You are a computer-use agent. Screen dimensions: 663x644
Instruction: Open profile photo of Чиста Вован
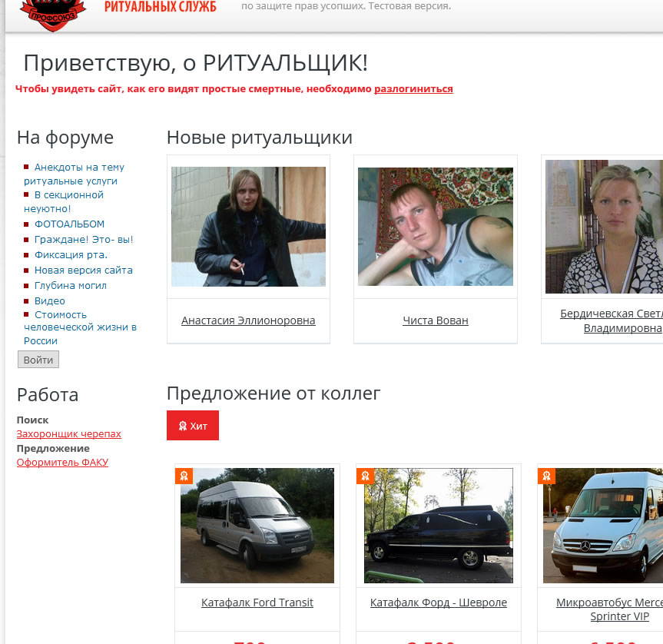435,227
